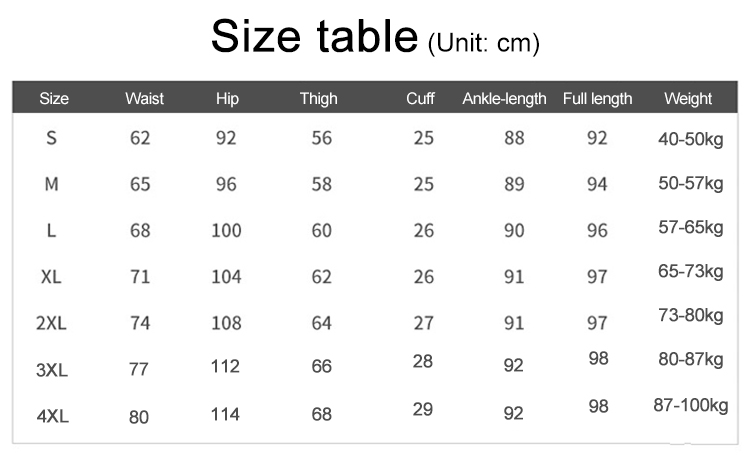The image size is (750, 463).
Task: Click the Unit: cm label
Action: point(484,44)
